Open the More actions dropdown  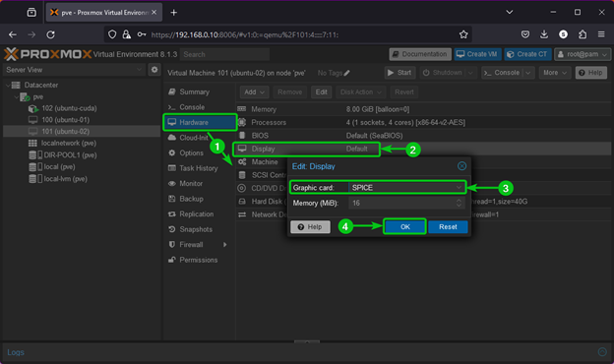coord(555,73)
